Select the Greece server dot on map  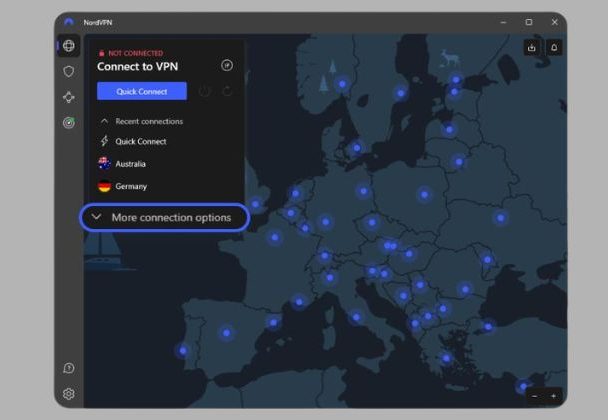(446, 358)
